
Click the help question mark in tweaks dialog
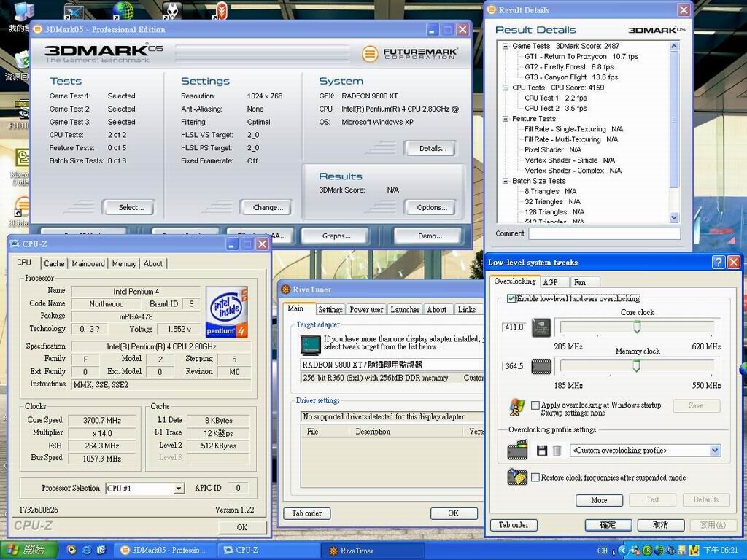(719, 262)
